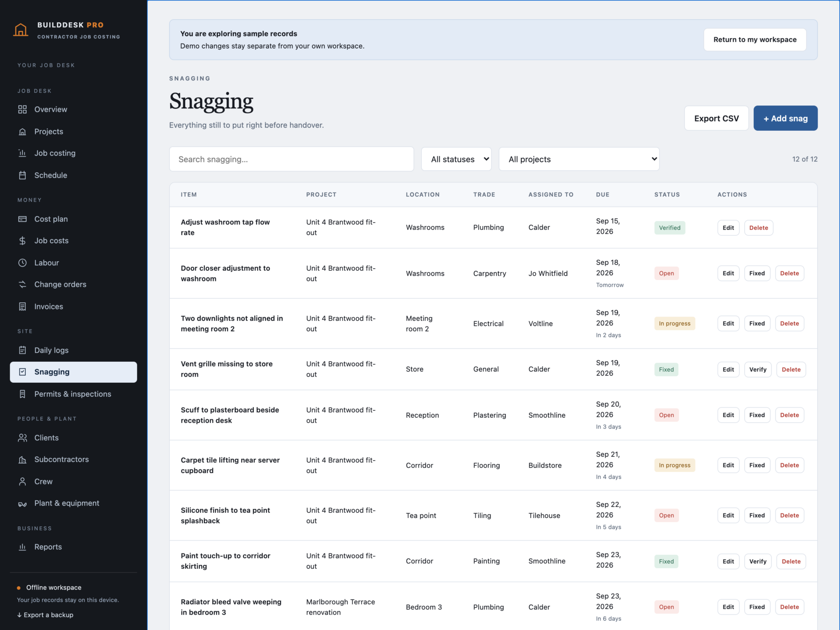
Task: Open Job costing from the sidebar
Action: pyautogui.click(x=73, y=153)
